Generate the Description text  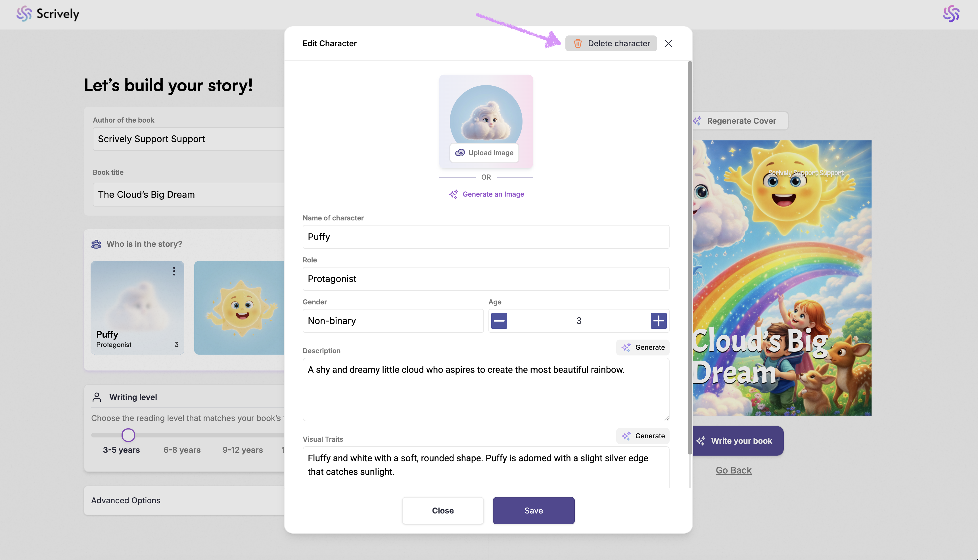pyautogui.click(x=643, y=347)
